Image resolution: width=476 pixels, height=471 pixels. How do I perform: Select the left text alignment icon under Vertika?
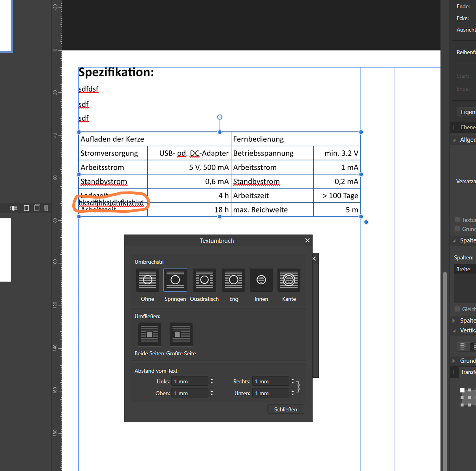click(x=463, y=347)
